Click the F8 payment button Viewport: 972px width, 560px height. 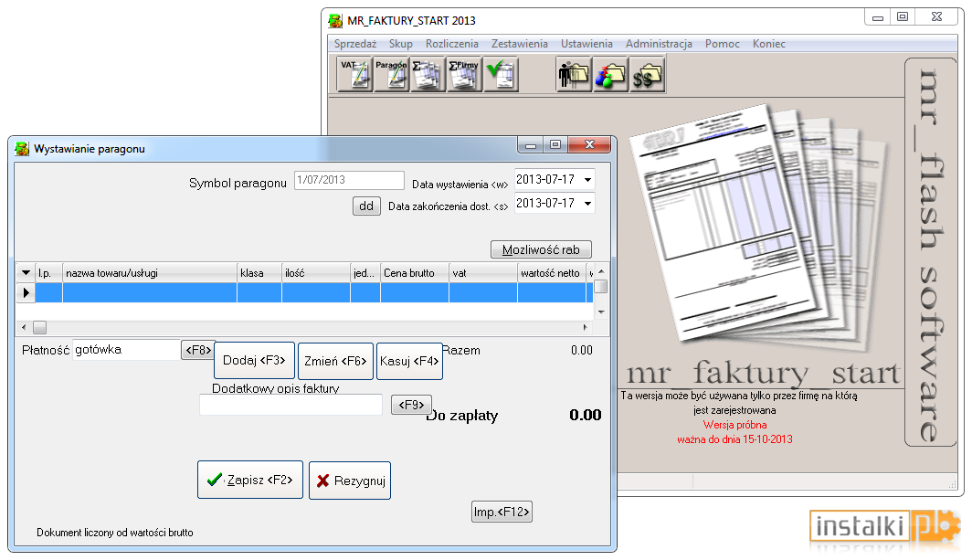tap(197, 351)
